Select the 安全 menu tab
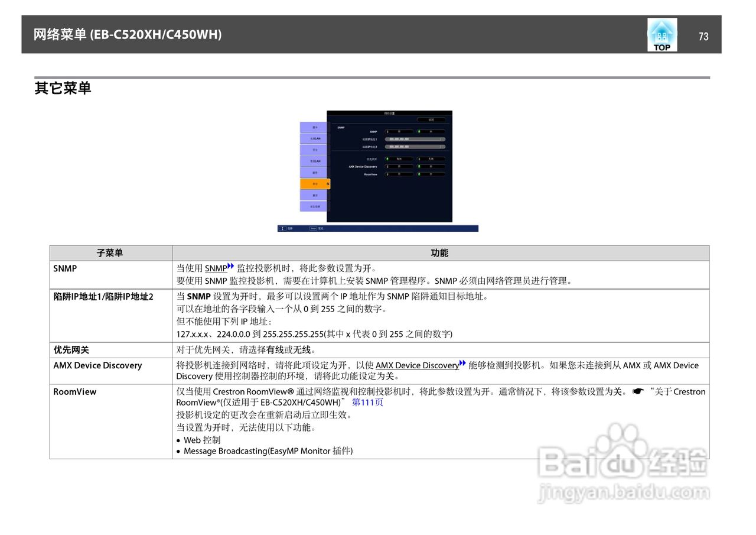 [313, 150]
